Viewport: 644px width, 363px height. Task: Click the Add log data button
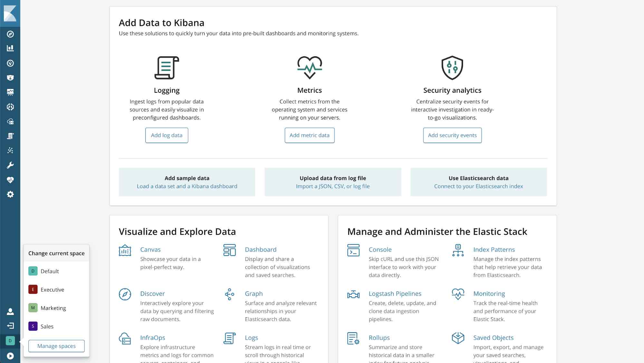pyautogui.click(x=167, y=135)
